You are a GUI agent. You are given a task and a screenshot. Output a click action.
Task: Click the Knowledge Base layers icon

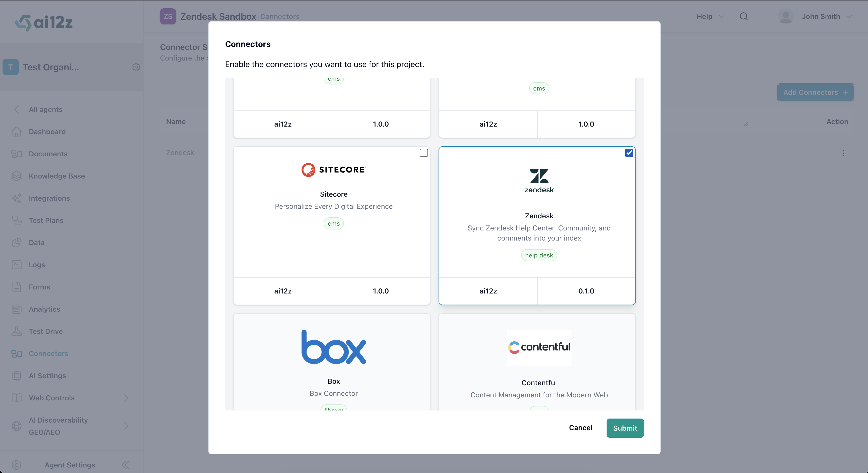[x=16, y=176]
